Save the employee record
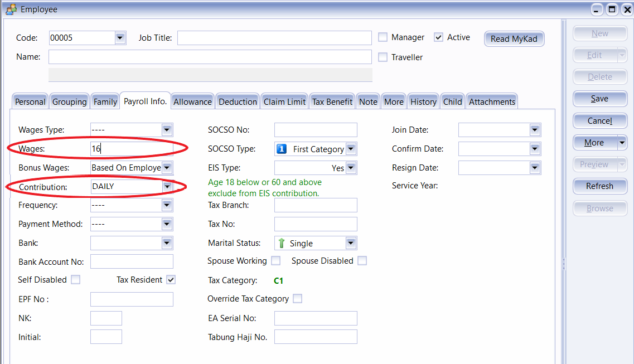This screenshot has width=634, height=364. (x=599, y=99)
